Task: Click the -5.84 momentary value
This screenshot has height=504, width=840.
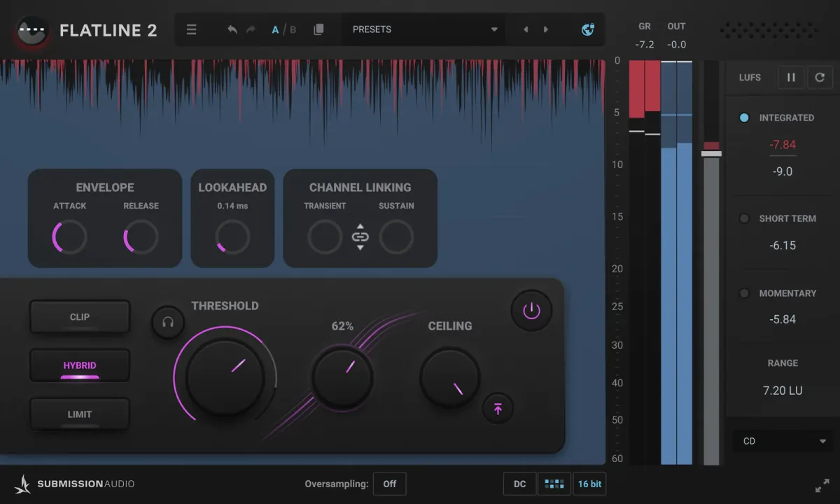Action: coord(783,319)
